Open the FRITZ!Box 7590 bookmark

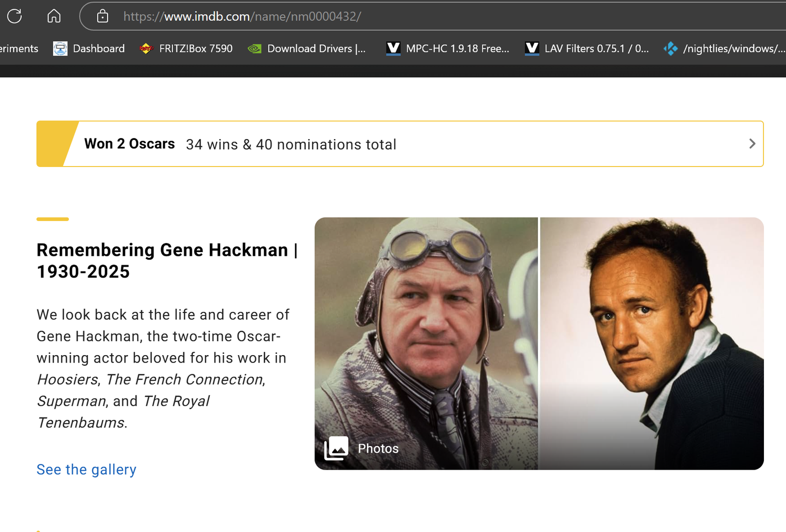186,49
